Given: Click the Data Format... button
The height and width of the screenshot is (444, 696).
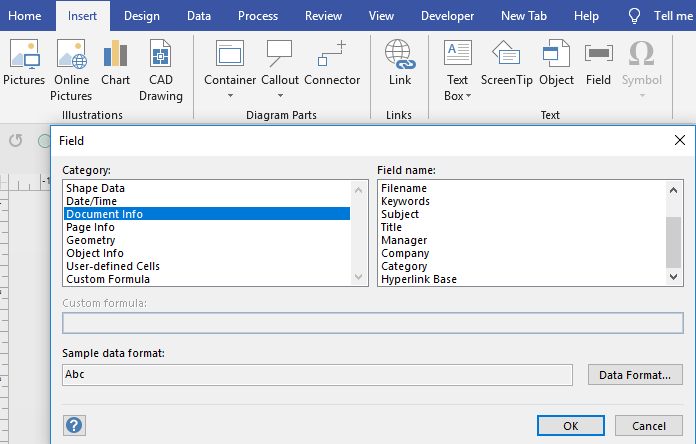Looking at the screenshot, I should point(635,375).
